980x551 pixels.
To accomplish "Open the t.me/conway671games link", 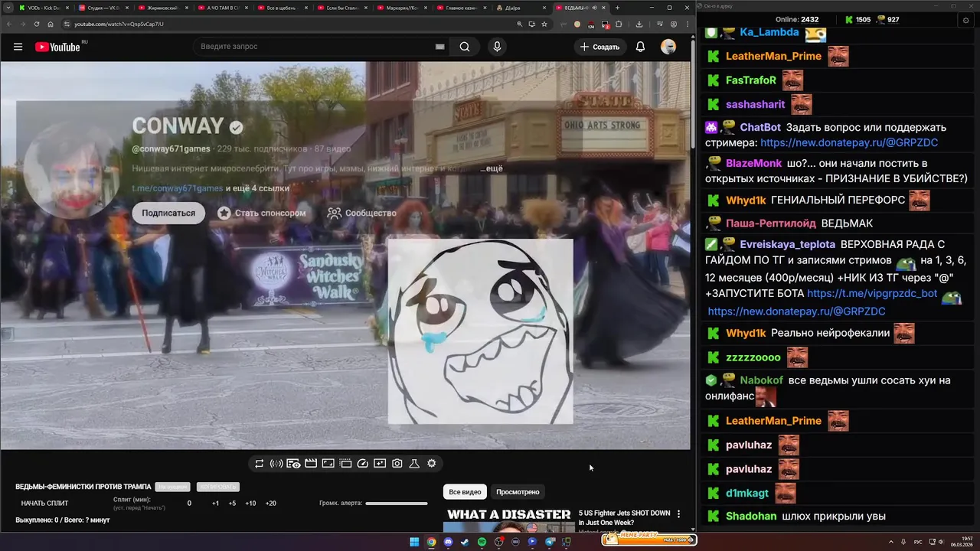I will 178,188.
